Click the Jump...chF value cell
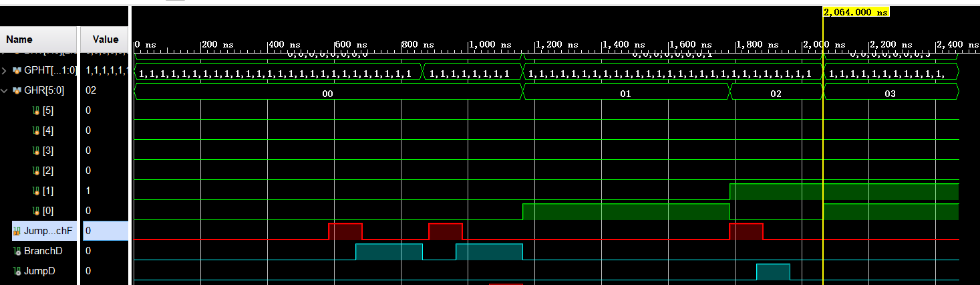Image resolution: width=980 pixels, height=285 pixels. pyautogui.click(x=105, y=231)
